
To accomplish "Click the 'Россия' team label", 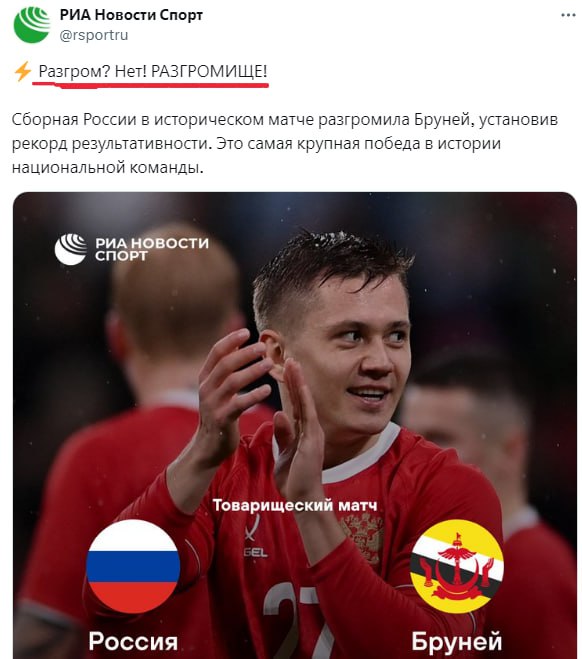I will pos(133,641).
